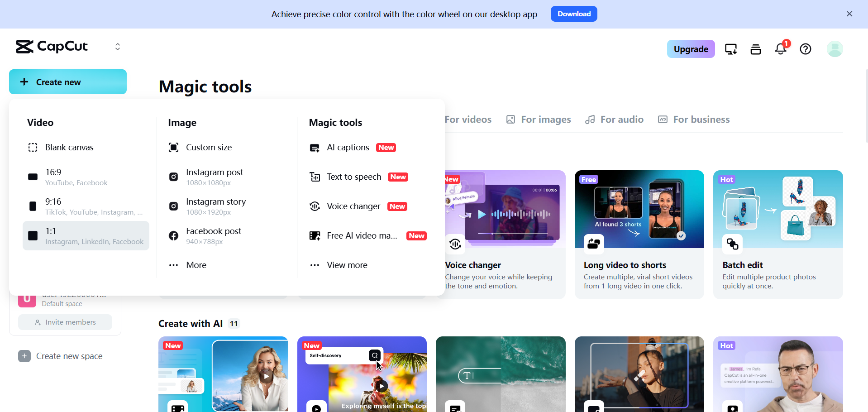
Task: Select Blank canvas video option
Action: coord(86,148)
